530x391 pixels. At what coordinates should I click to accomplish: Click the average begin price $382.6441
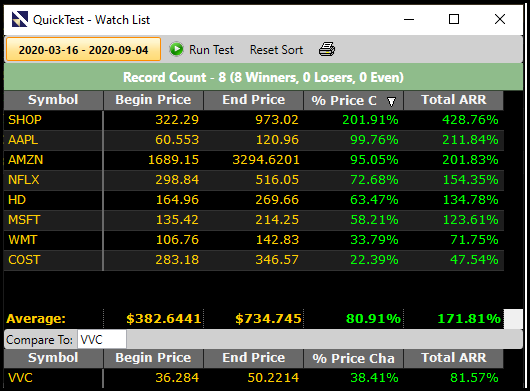click(164, 319)
